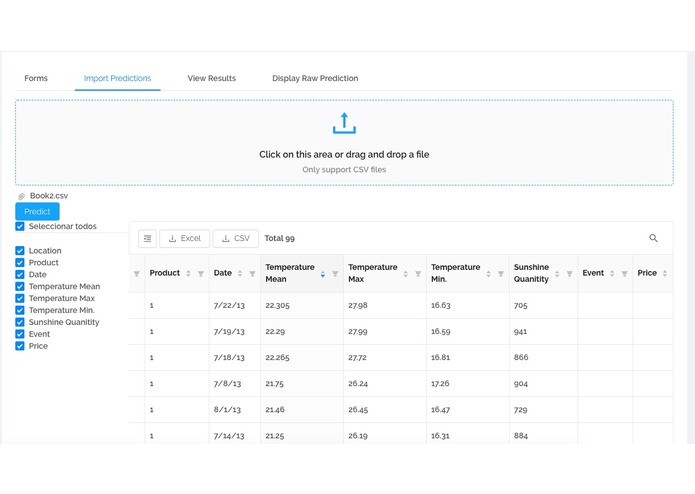
Task: Click the Book2.csv paperclip icon
Action: 21,196
